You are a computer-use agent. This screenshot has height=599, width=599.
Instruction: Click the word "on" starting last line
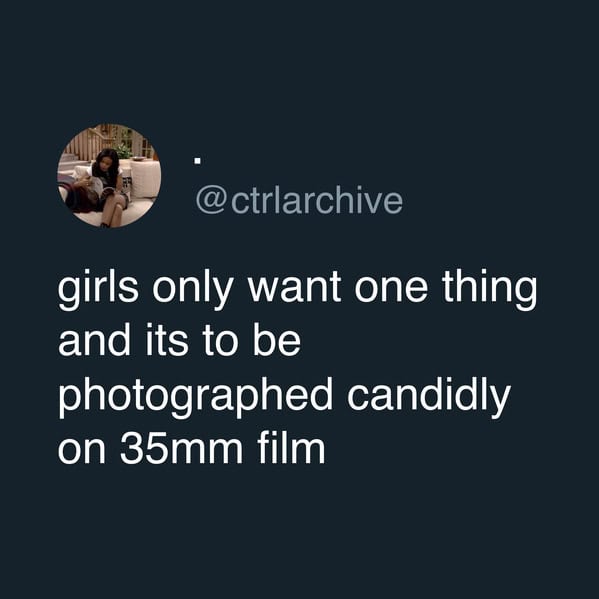pyautogui.click(x=81, y=451)
